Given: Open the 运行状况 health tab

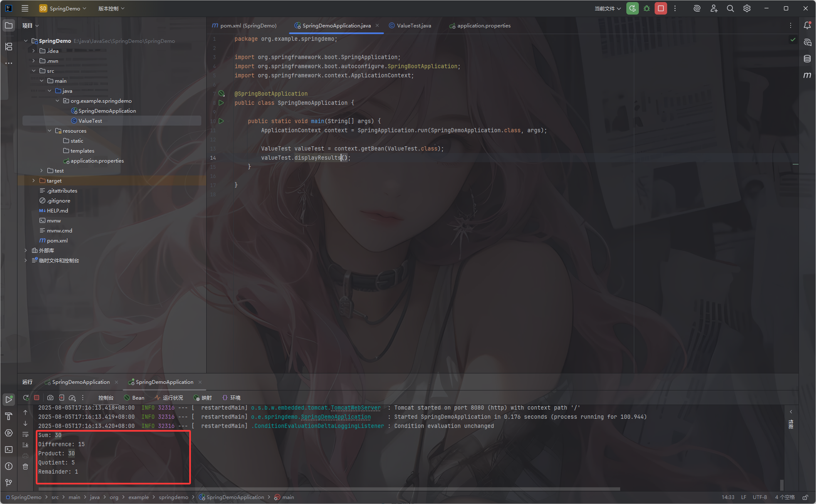Looking at the screenshot, I should pyautogui.click(x=169, y=398).
